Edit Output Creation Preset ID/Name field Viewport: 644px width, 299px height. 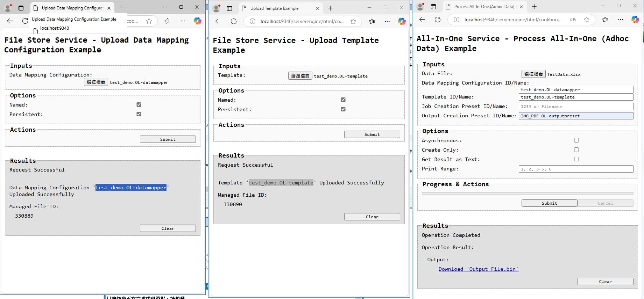point(576,116)
